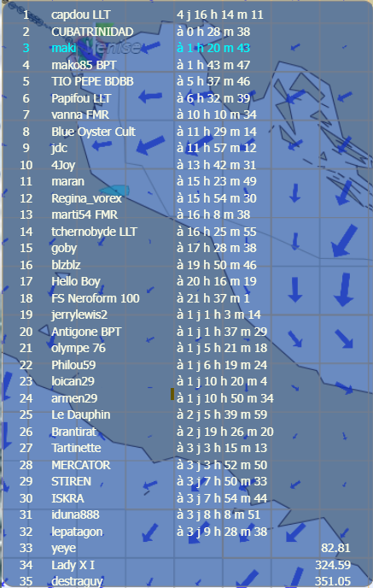
Task: Click jdc in rank 9
Action: 59,148
